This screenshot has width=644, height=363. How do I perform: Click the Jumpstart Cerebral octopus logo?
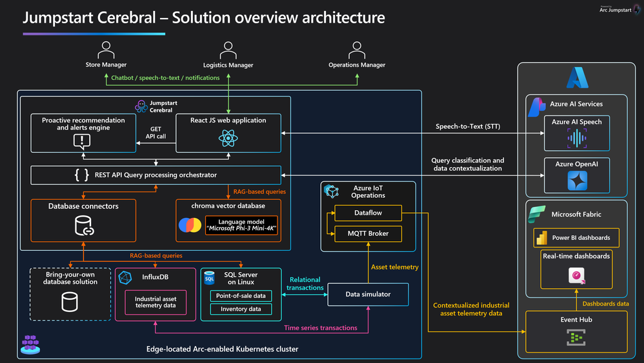click(x=141, y=106)
